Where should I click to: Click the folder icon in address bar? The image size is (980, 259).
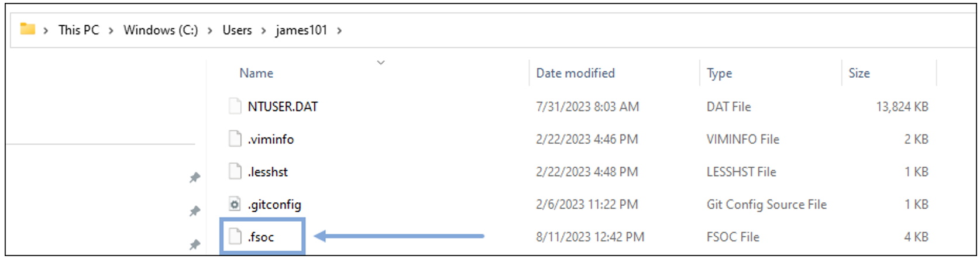(27, 29)
